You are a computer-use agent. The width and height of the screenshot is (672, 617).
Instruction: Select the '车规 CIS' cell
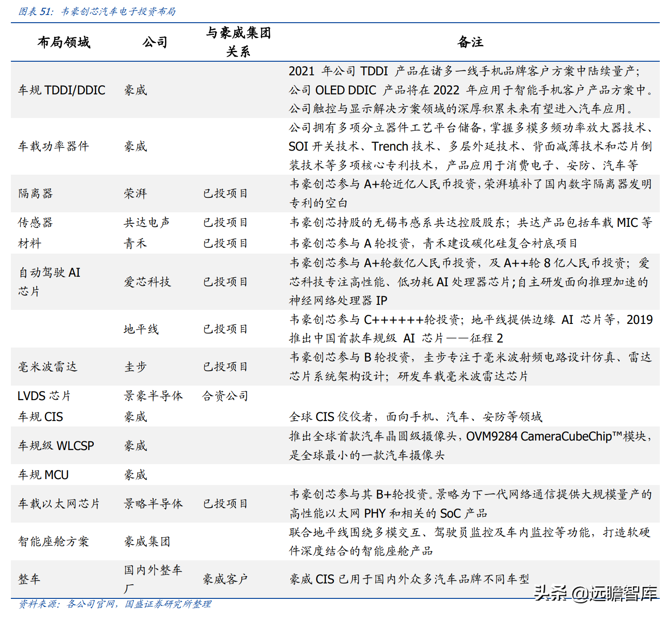point(40,416)
